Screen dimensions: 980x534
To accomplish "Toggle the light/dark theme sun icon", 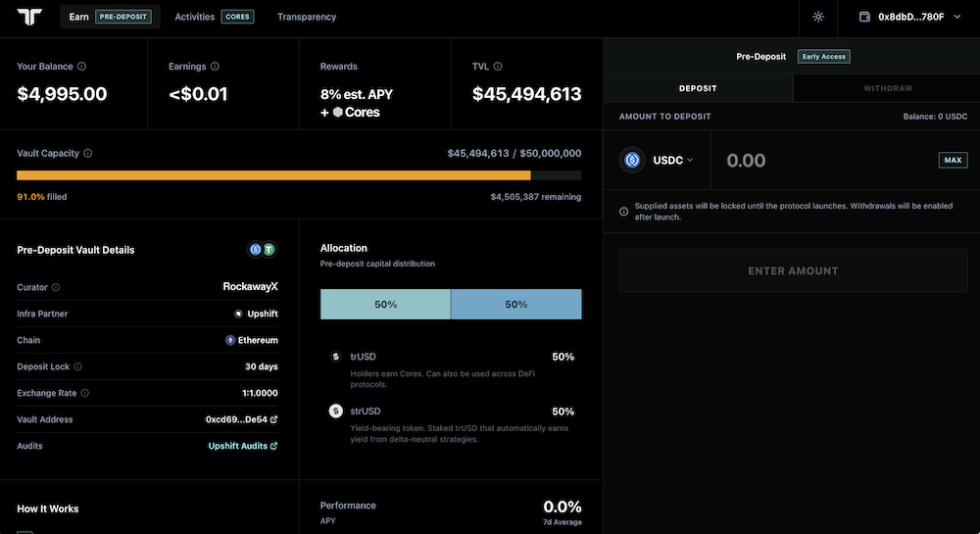I will (x=818, y=17).
